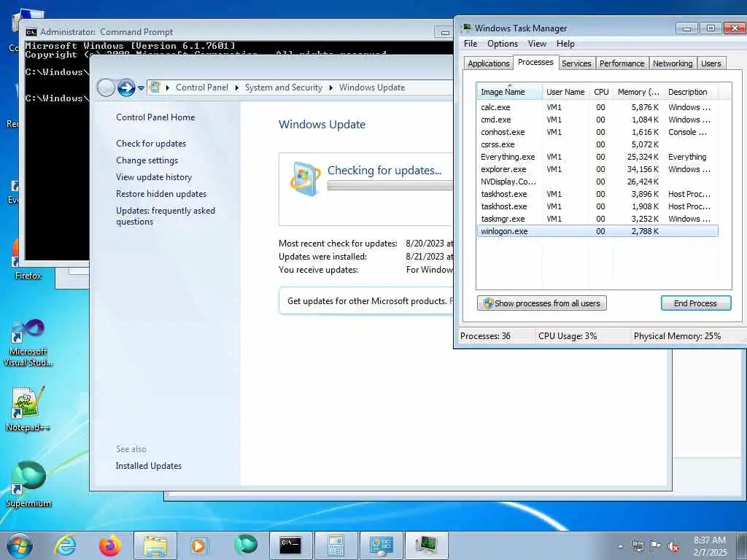The height and width of the screenshot is (560, 747).
Task: Open Installed Updates link
Action: point(148,466)
